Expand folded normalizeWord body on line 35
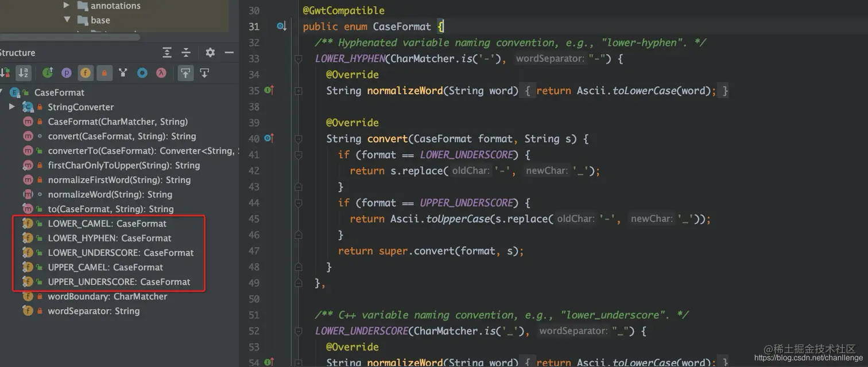 click(x=298, y=91)
